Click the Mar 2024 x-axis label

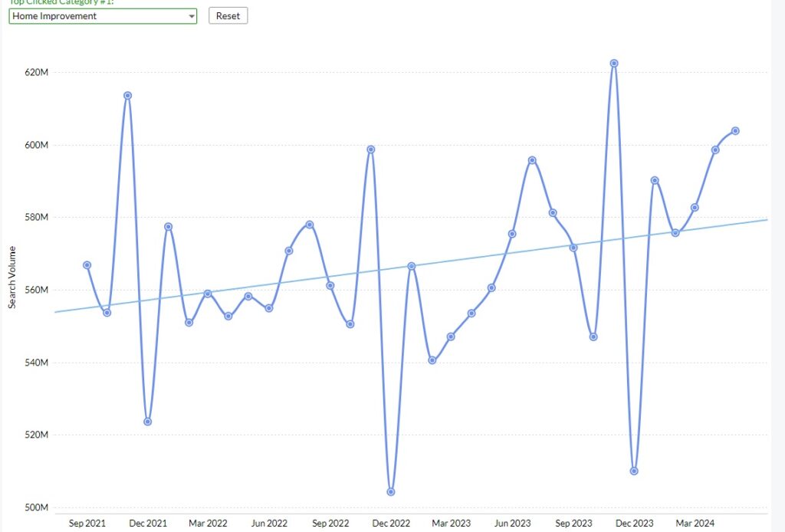pos(695,523)
